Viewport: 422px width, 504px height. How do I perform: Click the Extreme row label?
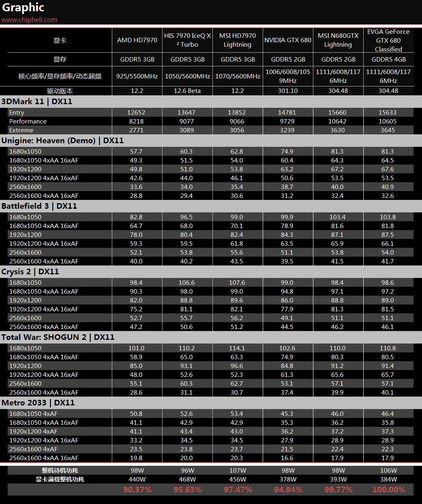[21, 130]
